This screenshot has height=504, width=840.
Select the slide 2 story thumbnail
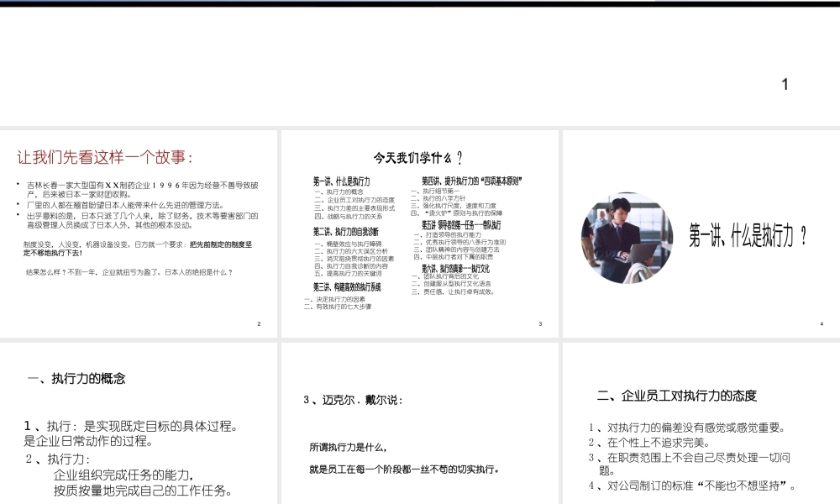pyautogui.click(x=139, y=234)
